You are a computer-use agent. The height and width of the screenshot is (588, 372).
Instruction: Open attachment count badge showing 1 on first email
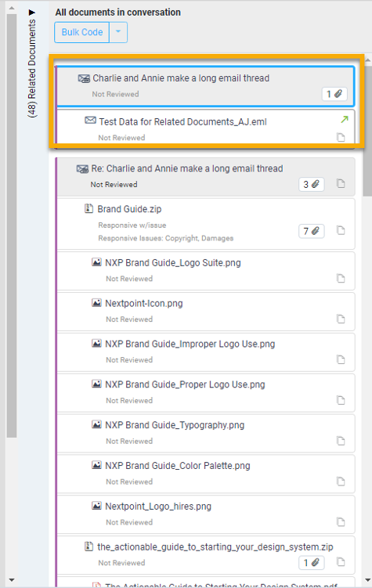(x=334, y=94)
